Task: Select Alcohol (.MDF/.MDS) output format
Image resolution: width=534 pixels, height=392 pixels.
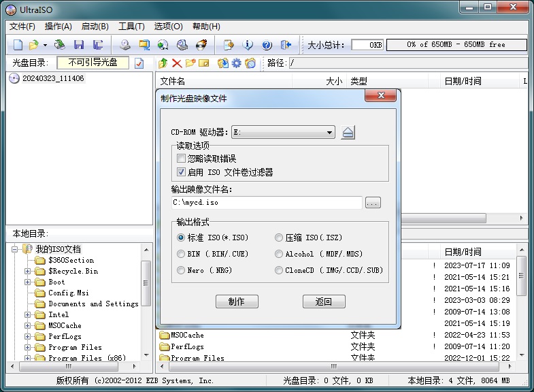Action: click(279, 254)
